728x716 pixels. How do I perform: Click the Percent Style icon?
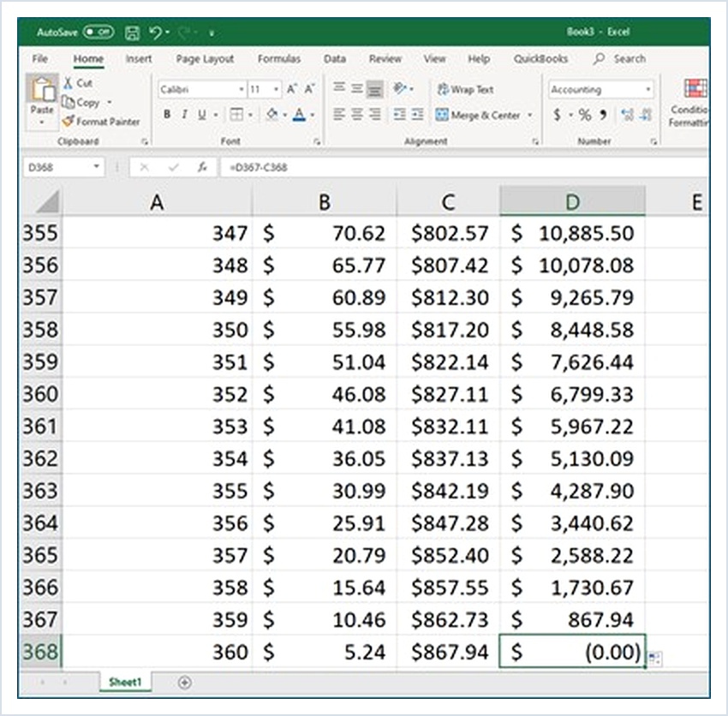tap(585, 115)
